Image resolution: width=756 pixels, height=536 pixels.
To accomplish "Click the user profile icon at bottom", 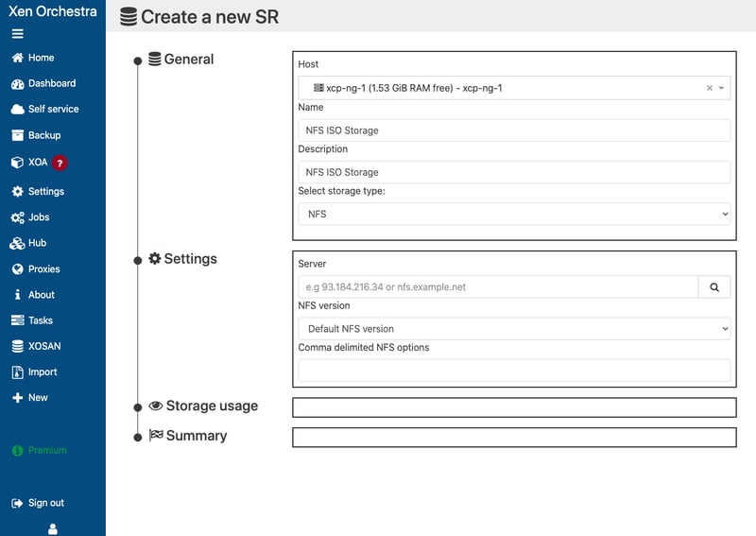I will tap(53, 529).
